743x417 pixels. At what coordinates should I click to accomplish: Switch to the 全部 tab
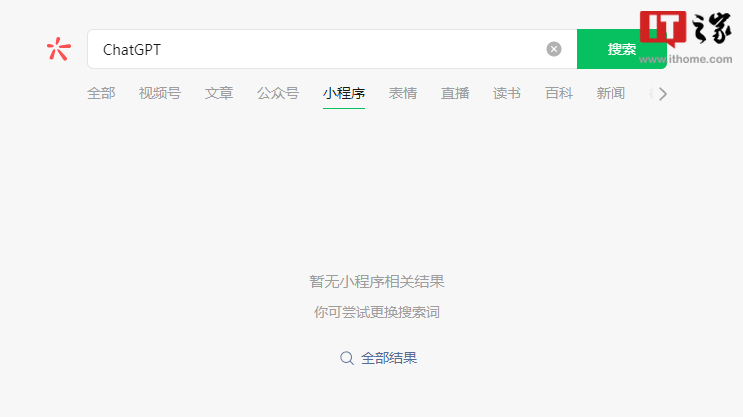101,93
